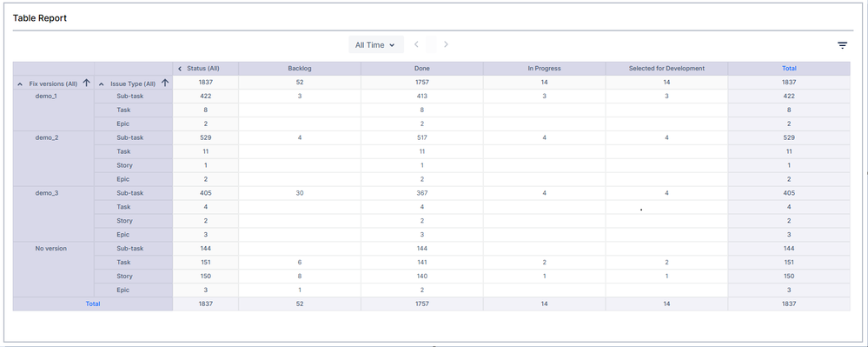Click the Table Report title

tap(40, 17)
